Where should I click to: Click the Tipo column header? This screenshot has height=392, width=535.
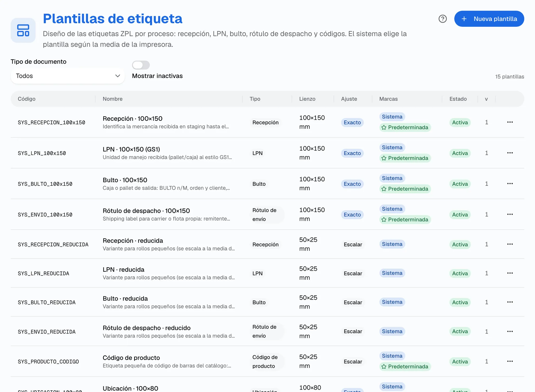pyautogui.click(x=255, y=99)
